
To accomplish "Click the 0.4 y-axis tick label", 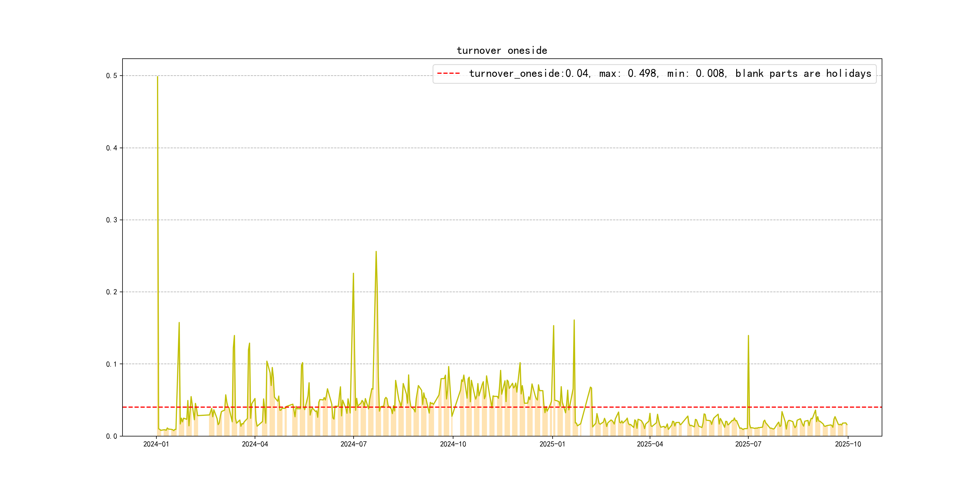I will (112, 148).
